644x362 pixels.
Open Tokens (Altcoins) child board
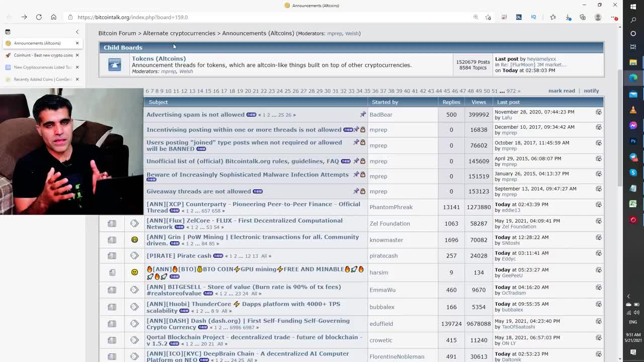(x=158, y=59)
